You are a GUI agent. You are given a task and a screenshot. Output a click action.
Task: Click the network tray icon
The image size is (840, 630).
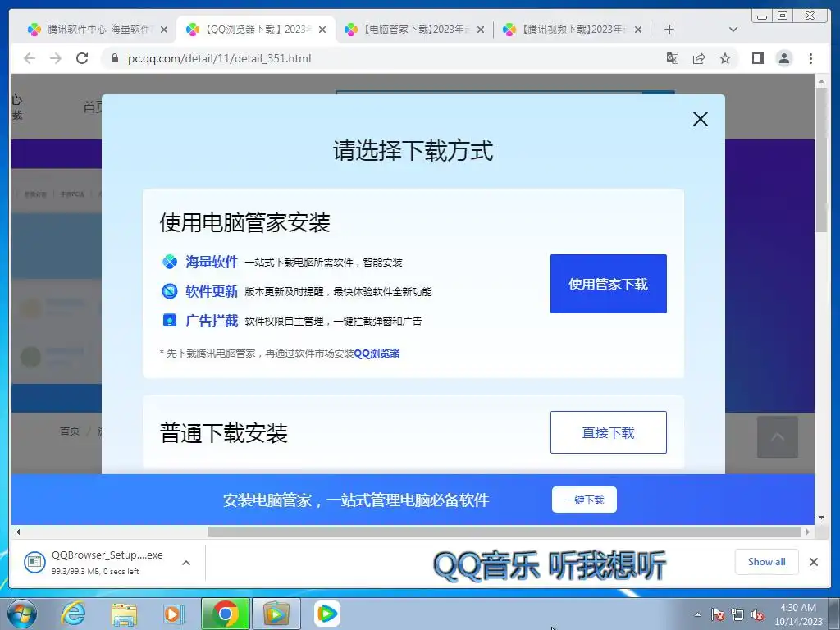pos(737,615)
